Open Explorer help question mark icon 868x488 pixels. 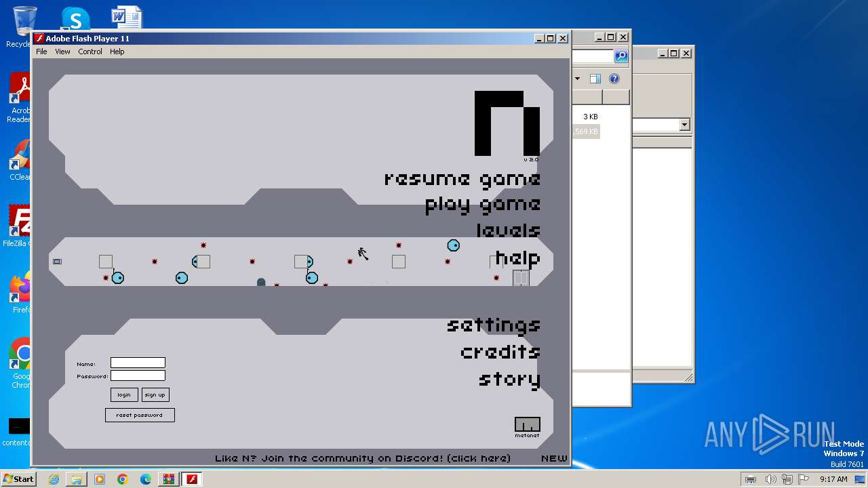click(614, 79)
